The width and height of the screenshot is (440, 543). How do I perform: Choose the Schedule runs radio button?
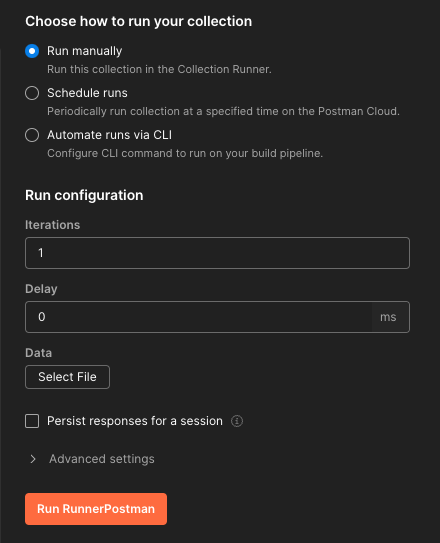pos(32,93)
